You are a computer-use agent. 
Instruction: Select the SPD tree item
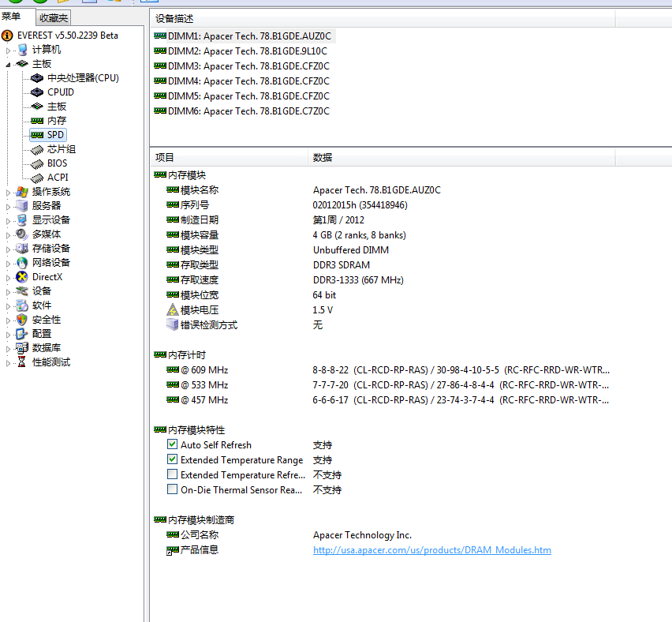(x=48, y=135)
